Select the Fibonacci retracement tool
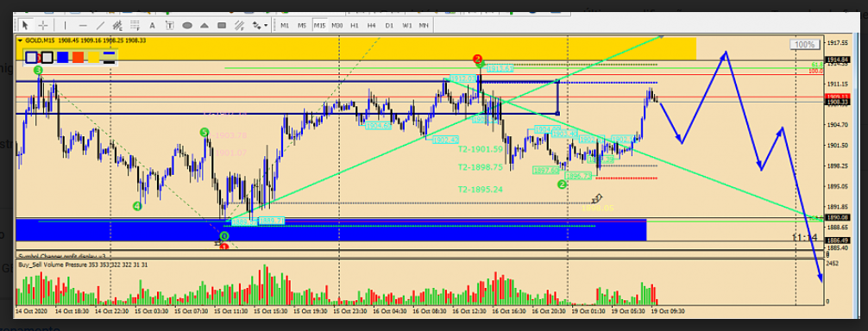The height and width of the screenshot is (331, 868). tap(135, 25)
